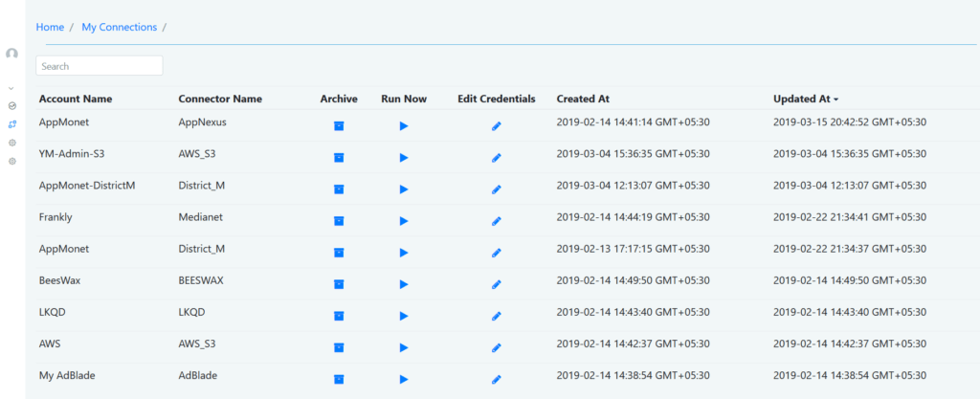Archive the Frankly Medianet connection

click(x=339, y=221)
